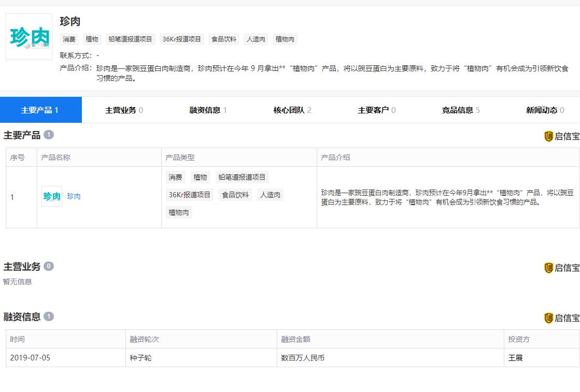Screen dimensions: 580x392
Task: Click the 植物 tag in the product type cell
Action: [201, 177]
